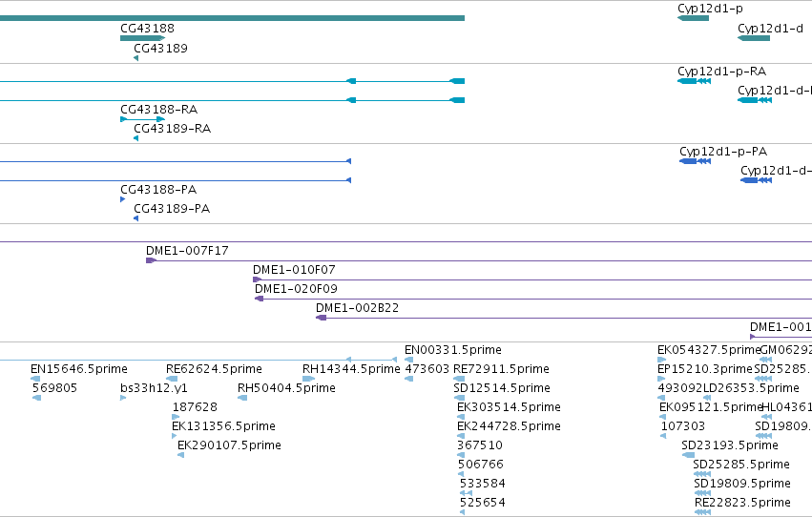The height and width of the screenshot is (517, 812).
Task: Select the DME1-007F17 clone start marker
Action: click(x=151, y=260)
